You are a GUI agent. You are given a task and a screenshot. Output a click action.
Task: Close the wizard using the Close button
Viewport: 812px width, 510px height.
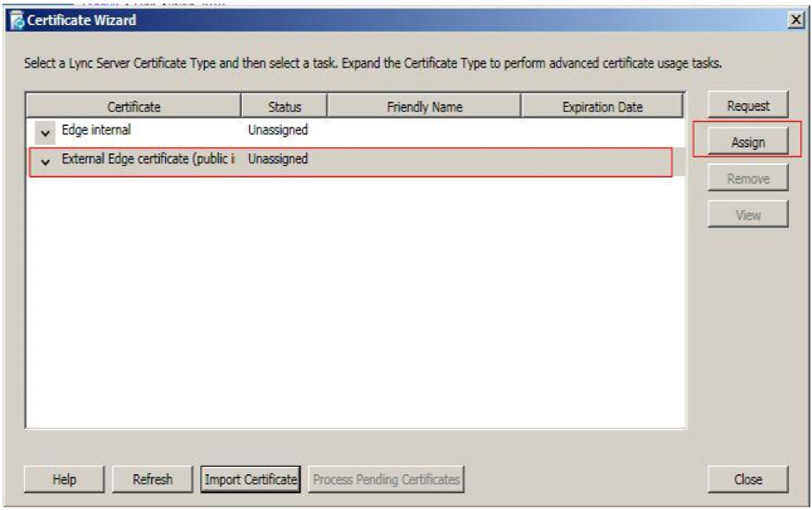[x=748, y=479]
